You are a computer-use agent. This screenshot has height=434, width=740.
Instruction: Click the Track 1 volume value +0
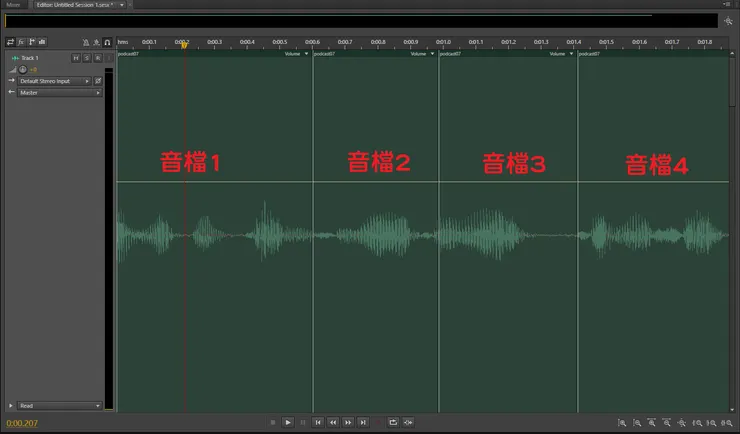34,70
